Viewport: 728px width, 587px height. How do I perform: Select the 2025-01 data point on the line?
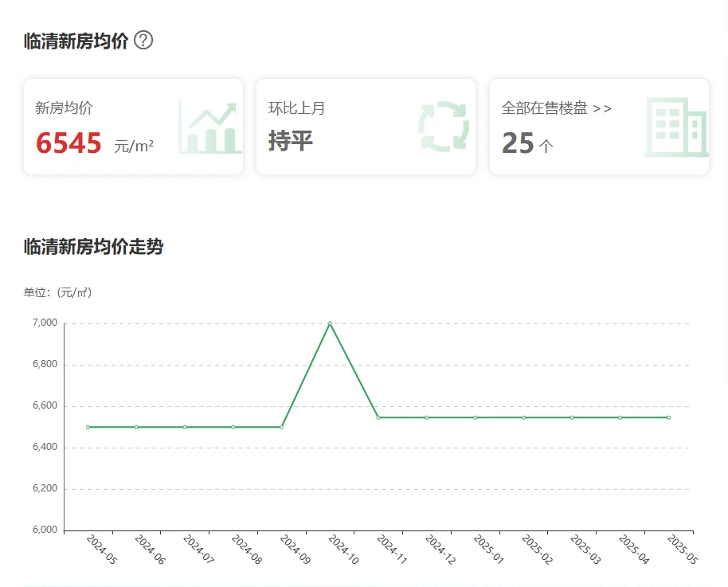[x=475, y=417]
